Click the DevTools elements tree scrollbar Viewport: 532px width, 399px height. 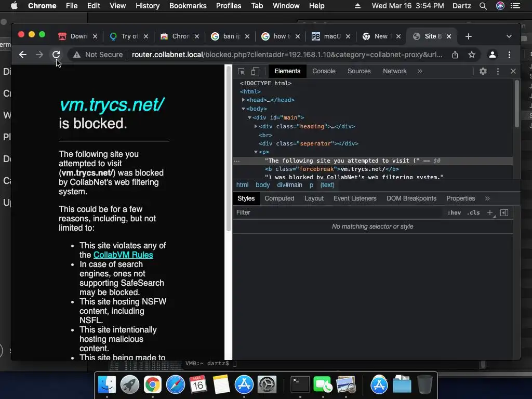517,103
